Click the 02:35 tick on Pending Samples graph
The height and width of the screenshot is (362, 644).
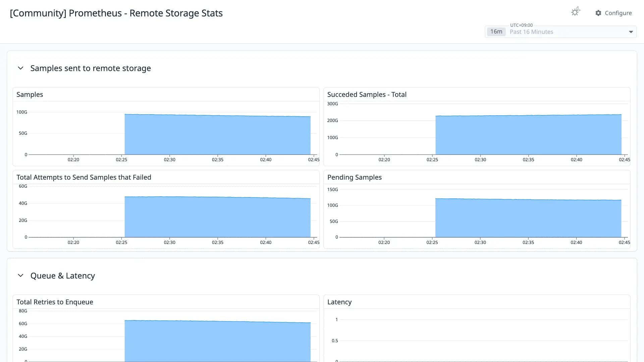pyautogui.click(x=528, y=242)
